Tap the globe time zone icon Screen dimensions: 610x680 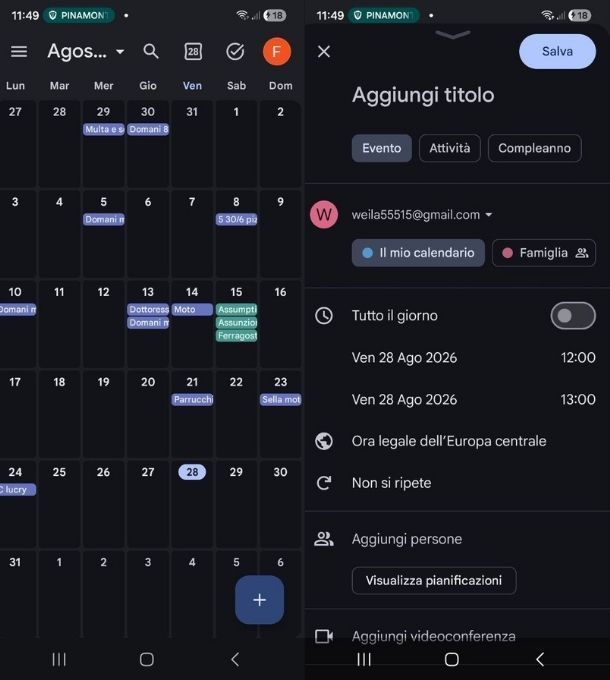(x=324, y=441)
